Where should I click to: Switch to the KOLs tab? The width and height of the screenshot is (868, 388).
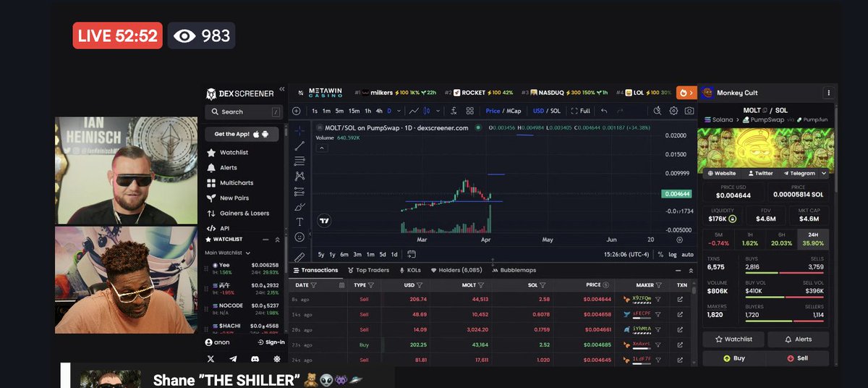409,270
